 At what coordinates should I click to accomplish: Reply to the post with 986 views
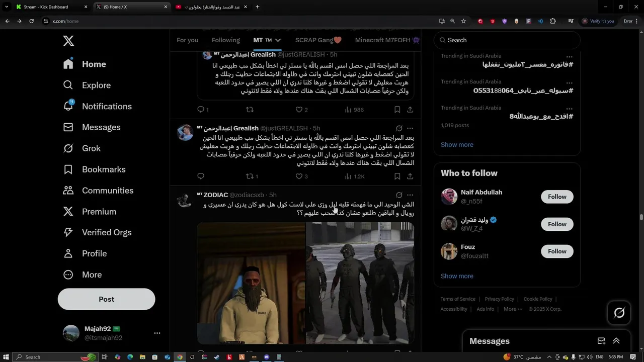tap(203, 109)
